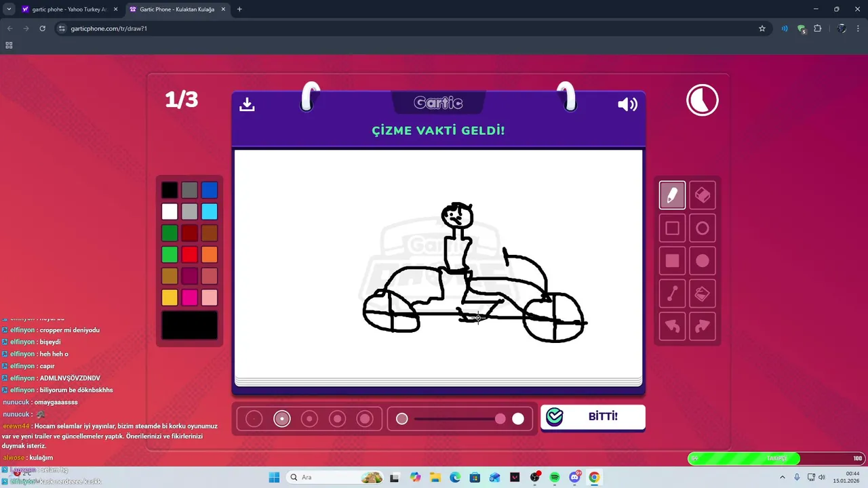868x488 pixels.
Task: Pick the brown color swatch
Action: [x=210, y=233]
